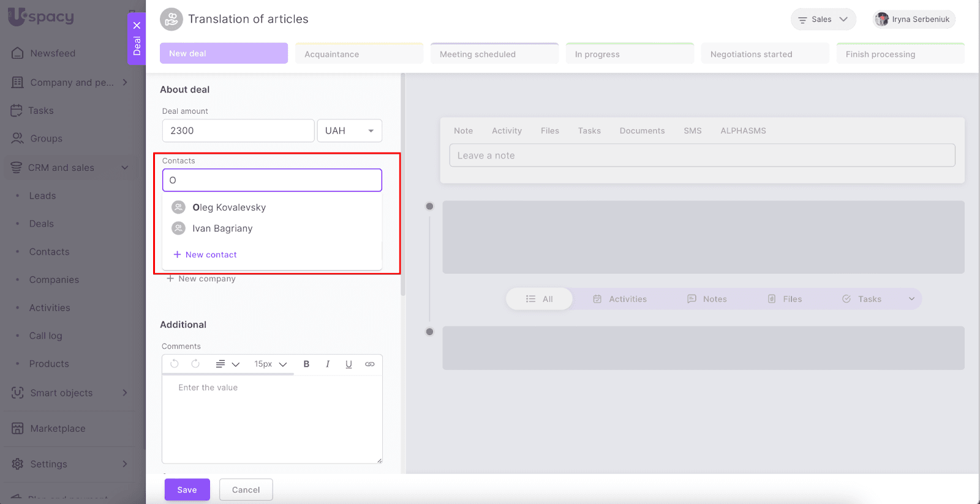The height and width of the screenshot is (504, 980).
Task: Click the Bold formatting icon
Action: (x=306, y=364)
